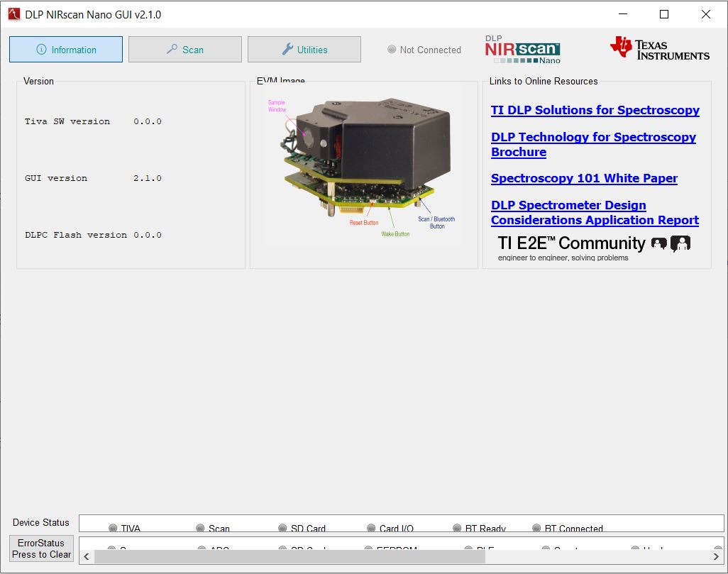Open DLP Spectrometer Design Considerations Application Report
The width and height of the screenshot is (728, 574).
(x=595, y=213)
